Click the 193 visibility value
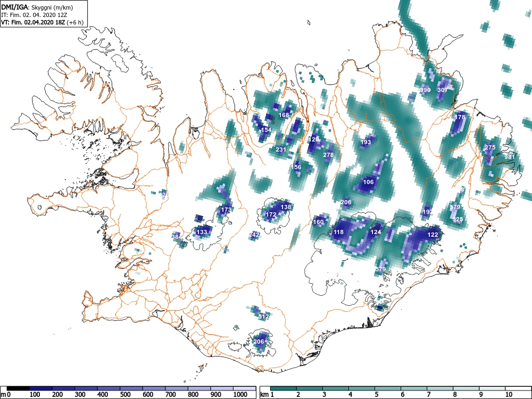532x399 pixels. (x=366, y=142)
